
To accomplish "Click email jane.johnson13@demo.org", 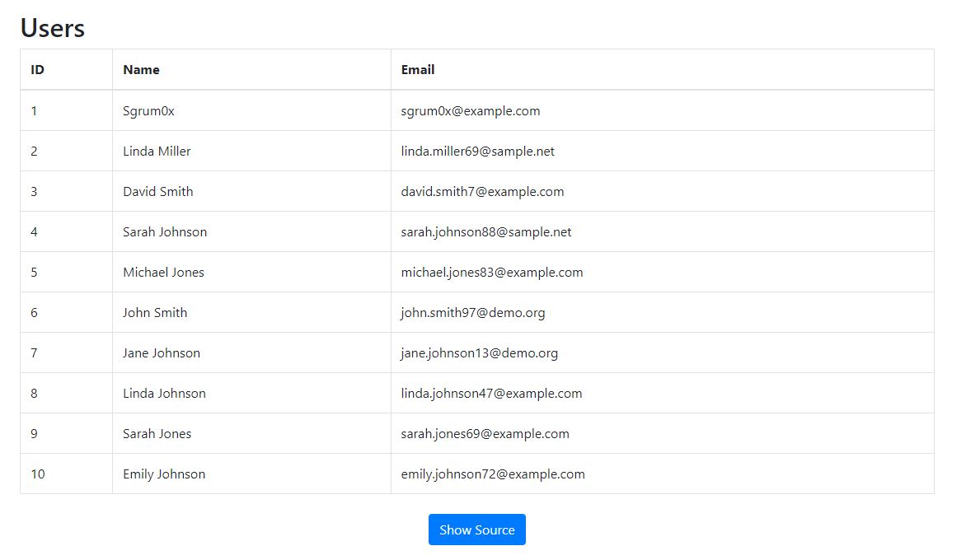I will (x=480, y=352).
